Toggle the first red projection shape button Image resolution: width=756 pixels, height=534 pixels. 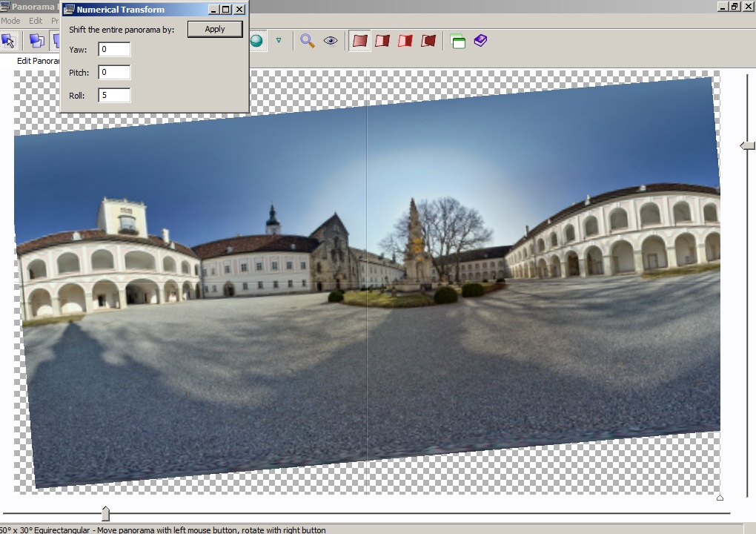click(x=360, y=41)
